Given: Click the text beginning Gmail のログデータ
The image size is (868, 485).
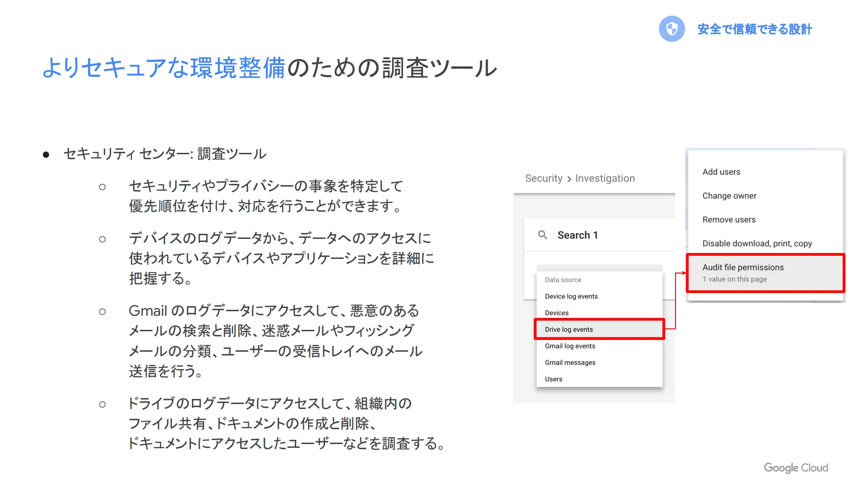Looking at the screenshot, I should coord(275,341).
